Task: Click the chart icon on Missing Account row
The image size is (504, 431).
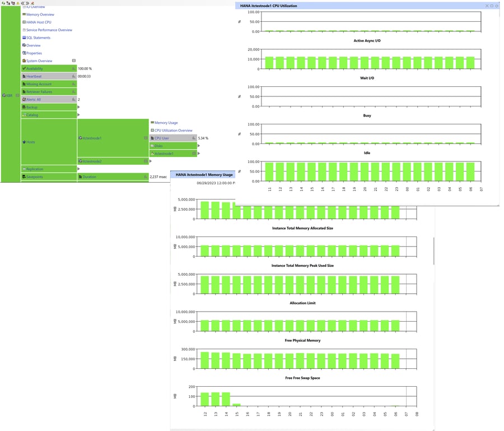Action: (x=73, y=84)
